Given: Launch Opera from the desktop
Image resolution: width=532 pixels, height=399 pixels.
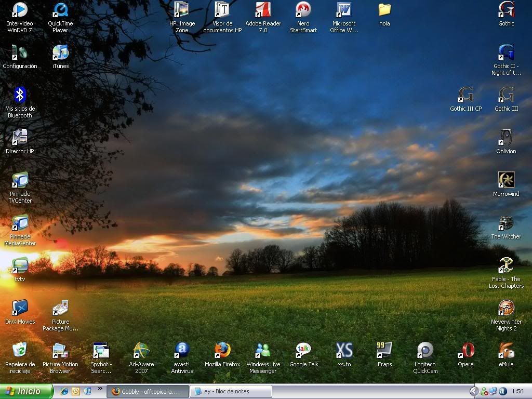Looking at the screenshot, I should pyautogui.click(x=465, y=351).
